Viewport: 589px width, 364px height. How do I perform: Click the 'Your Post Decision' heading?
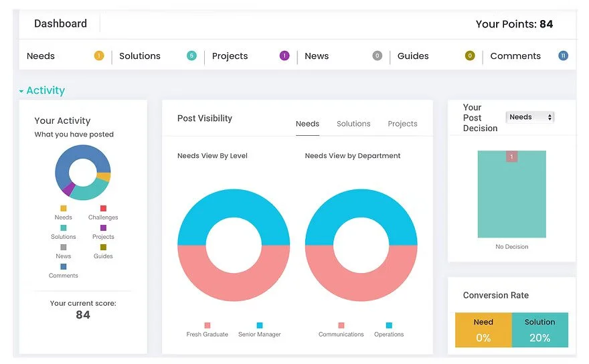pos(480,118)
